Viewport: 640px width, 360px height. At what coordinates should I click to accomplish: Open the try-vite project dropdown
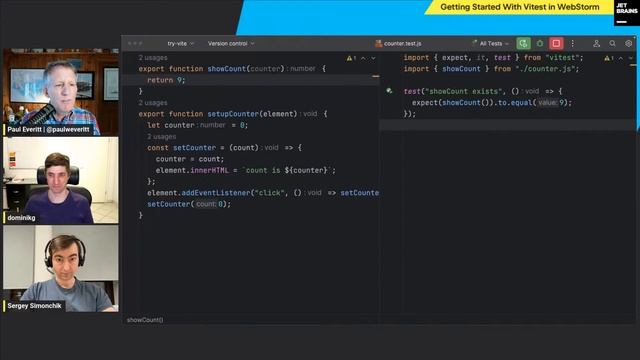tap(180, 43)
